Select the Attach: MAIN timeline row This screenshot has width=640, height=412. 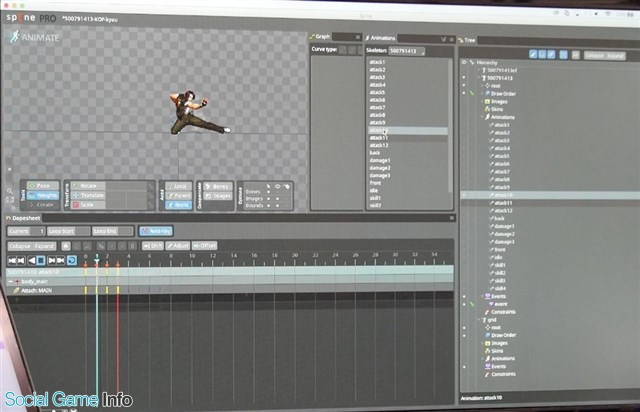pyautogui.click(x=230, y=290)
